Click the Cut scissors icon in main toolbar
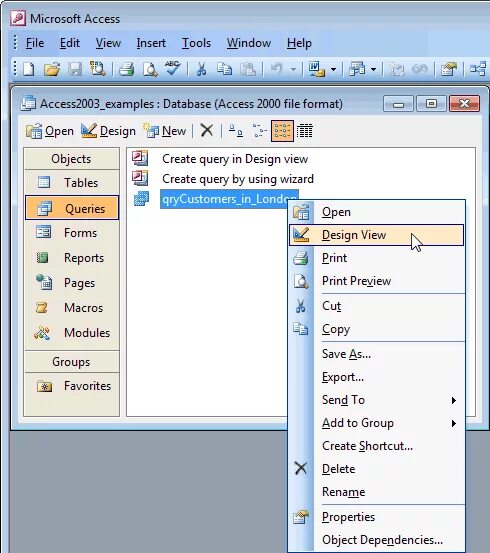The width and height of the screenshot is (490, 553). tap(201, 69)
